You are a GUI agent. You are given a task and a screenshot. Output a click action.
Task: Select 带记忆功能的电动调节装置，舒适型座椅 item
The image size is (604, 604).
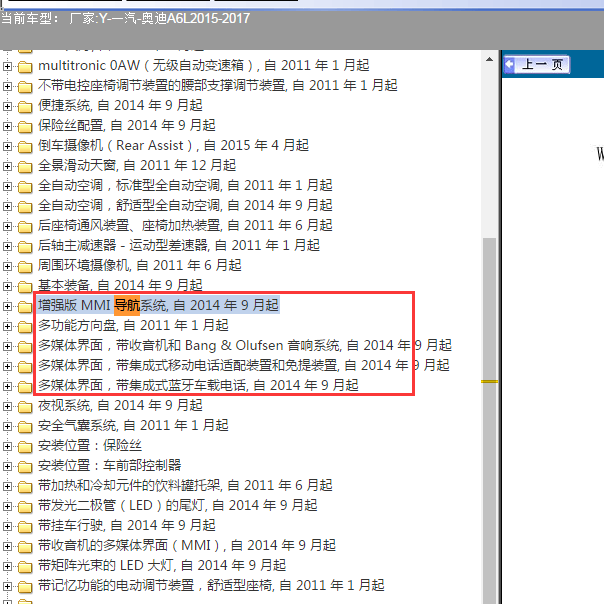(x=211, y=586)
